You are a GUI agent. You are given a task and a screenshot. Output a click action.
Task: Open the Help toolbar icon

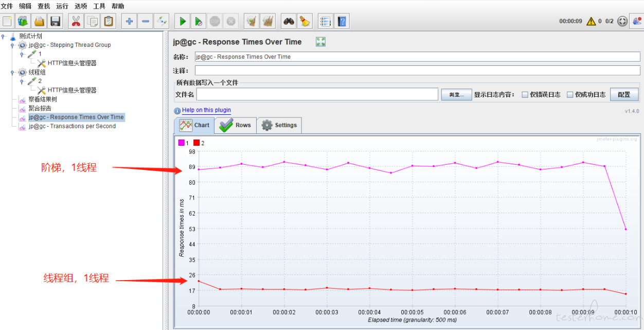(x=342, y=21)
